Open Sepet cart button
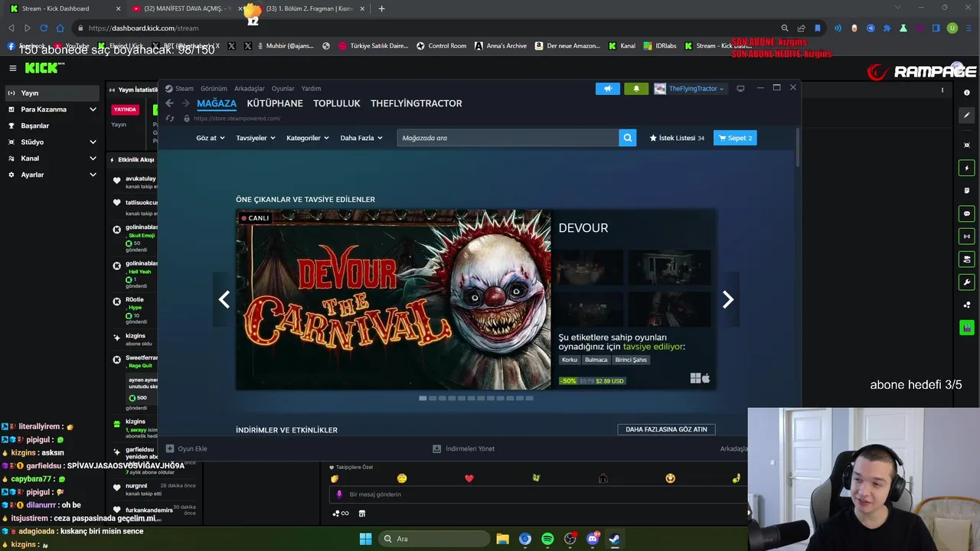Image resolution: width=980 pixels, height=551 pixels. pos(735,138)
